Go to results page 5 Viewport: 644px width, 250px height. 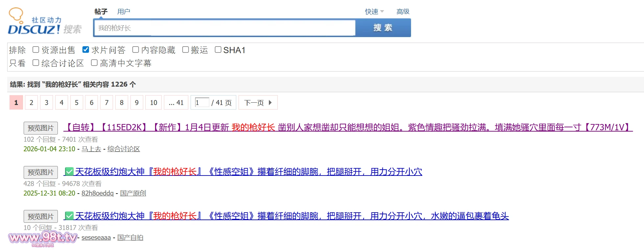click(x=77, y=103)
